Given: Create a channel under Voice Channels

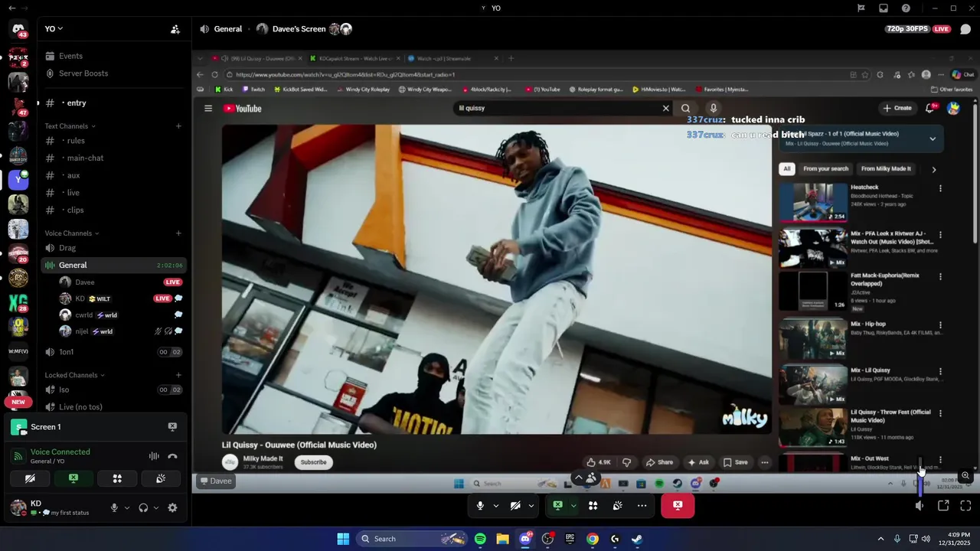Looking at the screenshot, I should pos(178,233).
